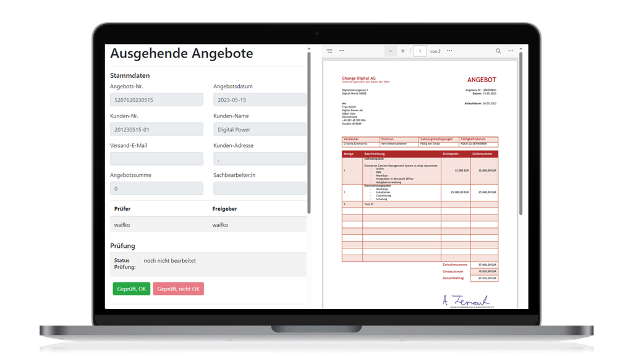633x364 pixels.
Task: Click the form panel scroll up arrow
Action: 309,49
